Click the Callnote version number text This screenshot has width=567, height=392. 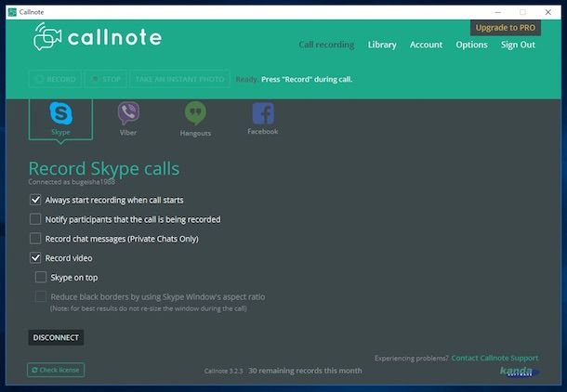point(223,371)
